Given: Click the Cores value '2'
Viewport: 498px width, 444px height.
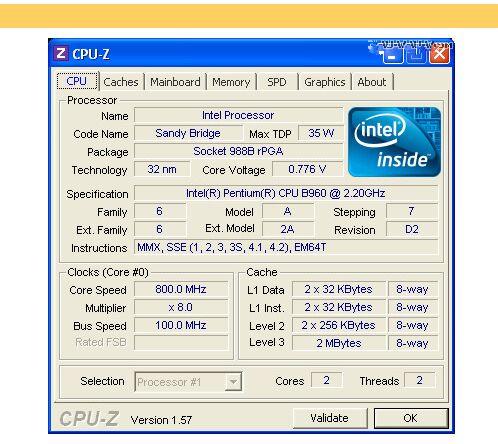Looking at the screenshot, I should click(x=326, y=380).
